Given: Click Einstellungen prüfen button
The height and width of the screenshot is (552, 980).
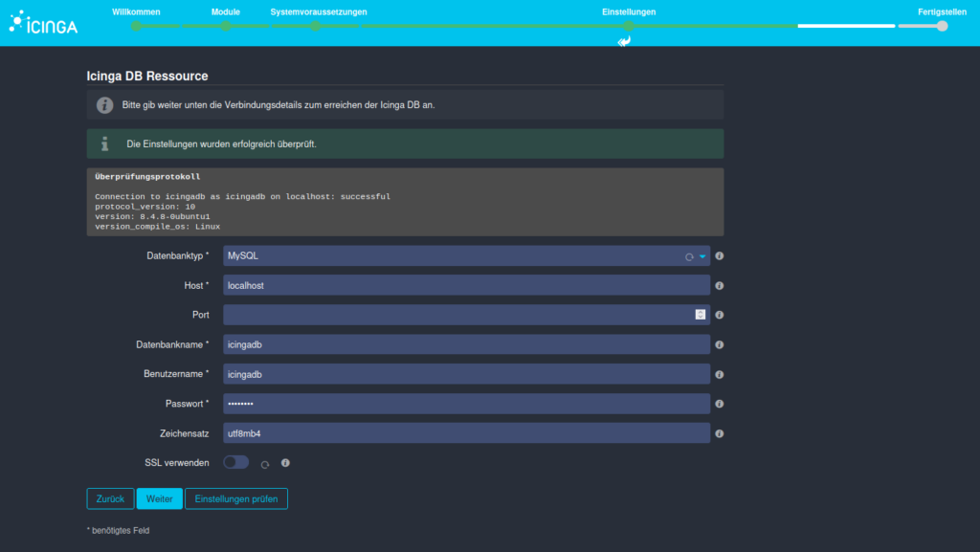Looking at the screenshot, I should tap(236, 499).
